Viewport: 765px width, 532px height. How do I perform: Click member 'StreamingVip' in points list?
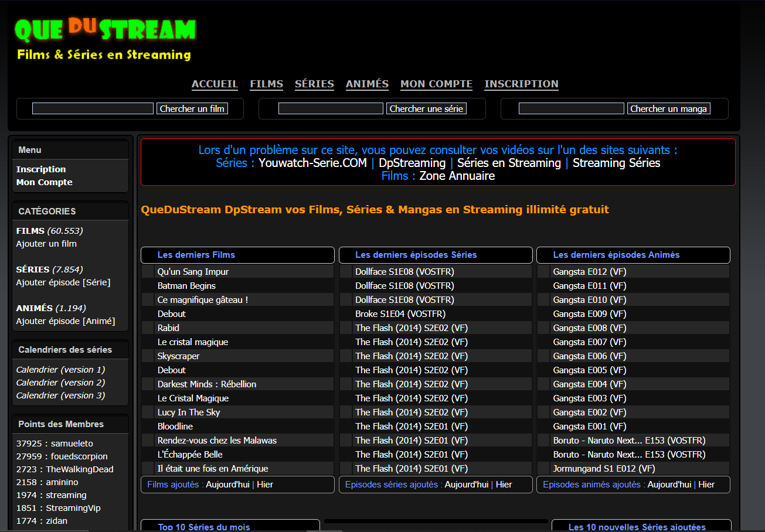[73, 508]
